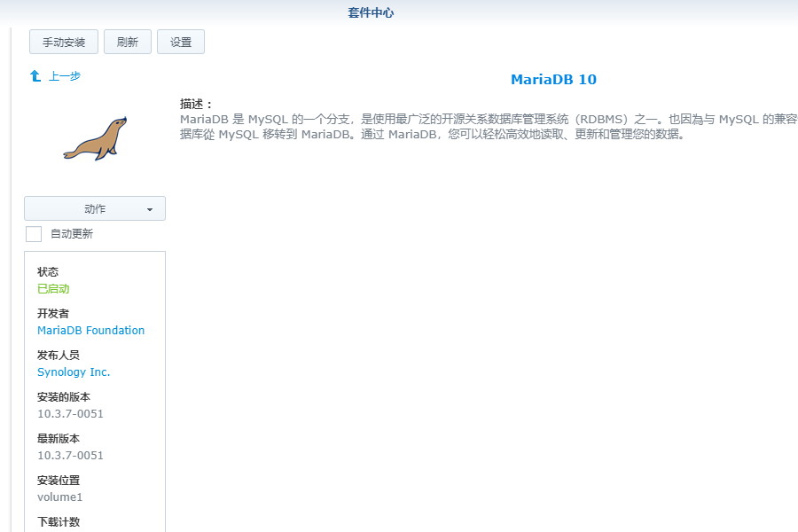Open the Synology Inc. publisher link

point(74,372)
